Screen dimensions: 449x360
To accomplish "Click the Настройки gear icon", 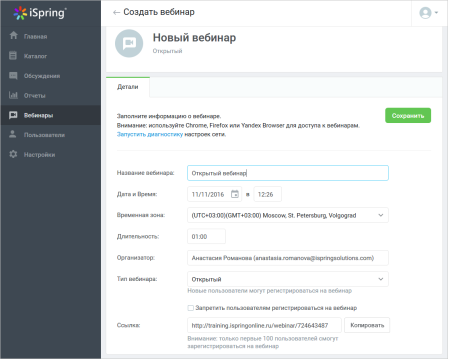I will (x=13, y=154).
